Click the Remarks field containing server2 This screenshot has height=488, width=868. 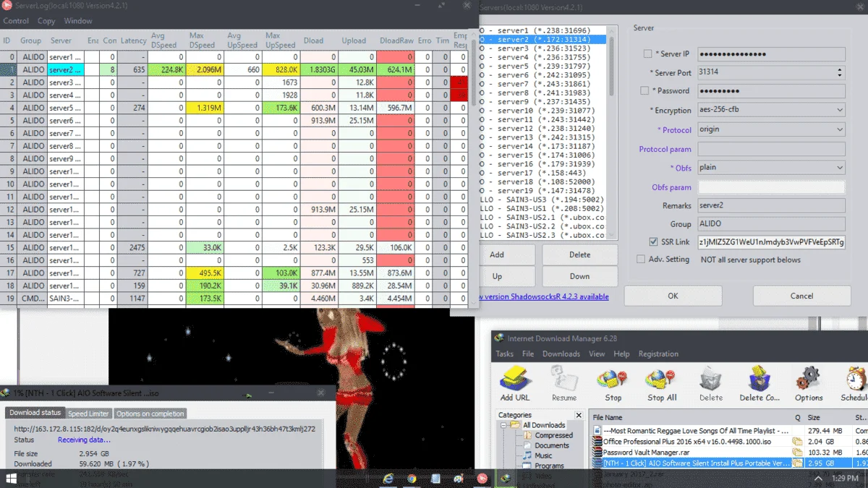point(771,205)
